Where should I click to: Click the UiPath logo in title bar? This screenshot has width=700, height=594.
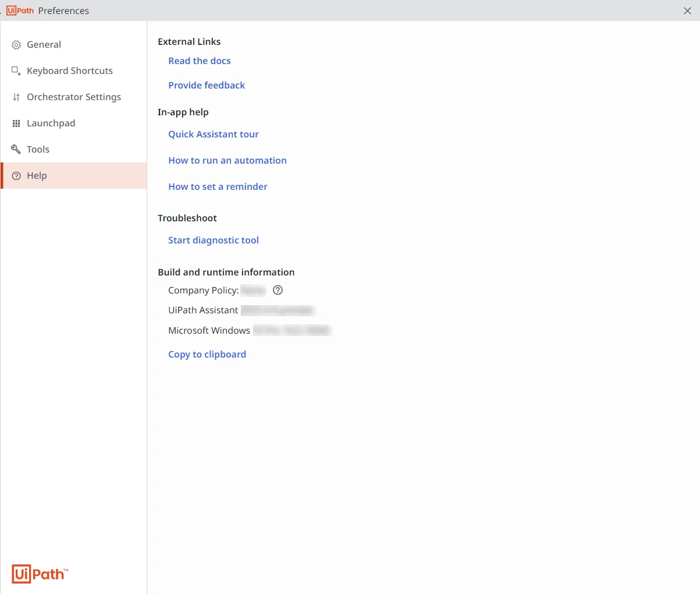20,10
